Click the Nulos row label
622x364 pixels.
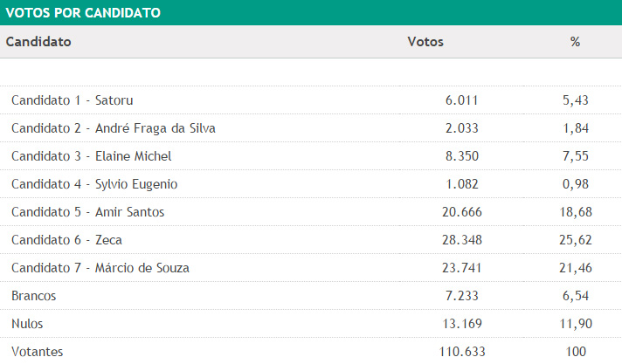[x=27, y=324]
